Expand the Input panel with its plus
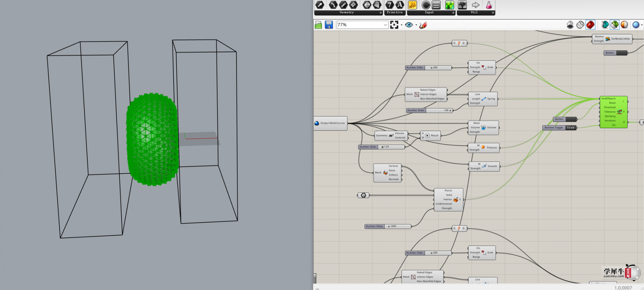This screenshot has height=290, width=644. pyautogui.click(x=453, y=13)
